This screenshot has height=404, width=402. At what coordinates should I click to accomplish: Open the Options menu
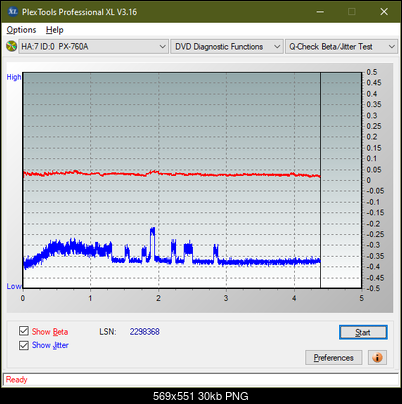pos(21,30)
